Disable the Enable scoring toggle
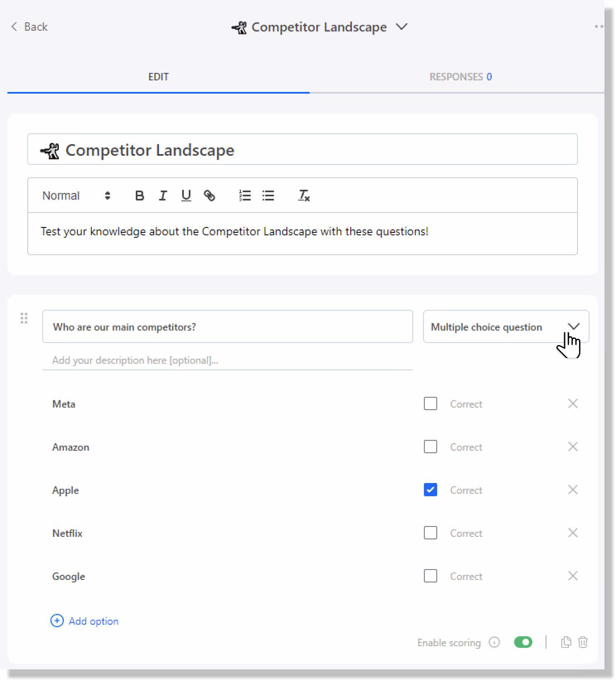616x681 pixels. pyautogui.click(x=523, y=642)
